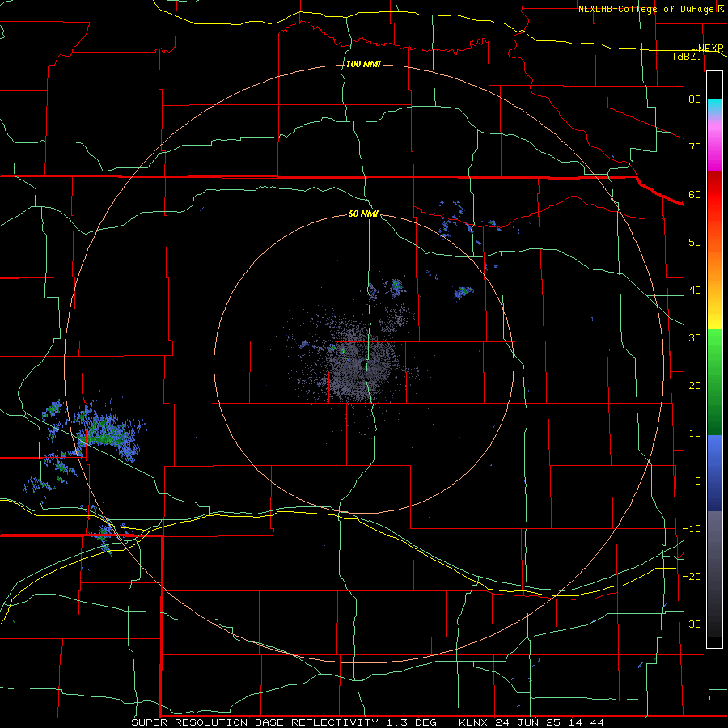Click the 30 dBZ legend value
Image resolution: width=728 pixels, height=728 pixels.
[x=695, y=338]
